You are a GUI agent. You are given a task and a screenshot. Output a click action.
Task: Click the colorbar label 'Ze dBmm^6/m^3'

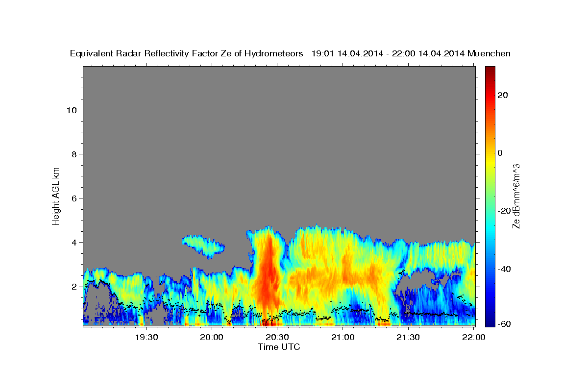coord(516,196)
